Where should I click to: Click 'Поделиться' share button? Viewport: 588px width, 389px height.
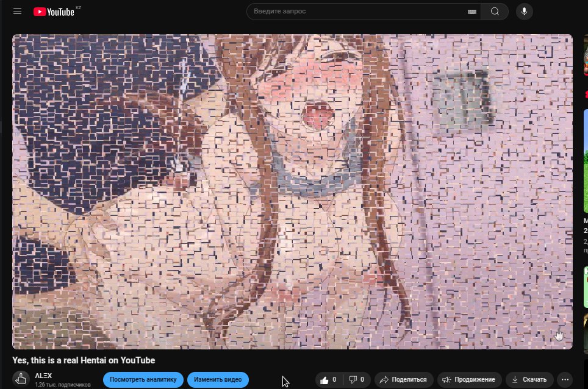tap(404, 380)
